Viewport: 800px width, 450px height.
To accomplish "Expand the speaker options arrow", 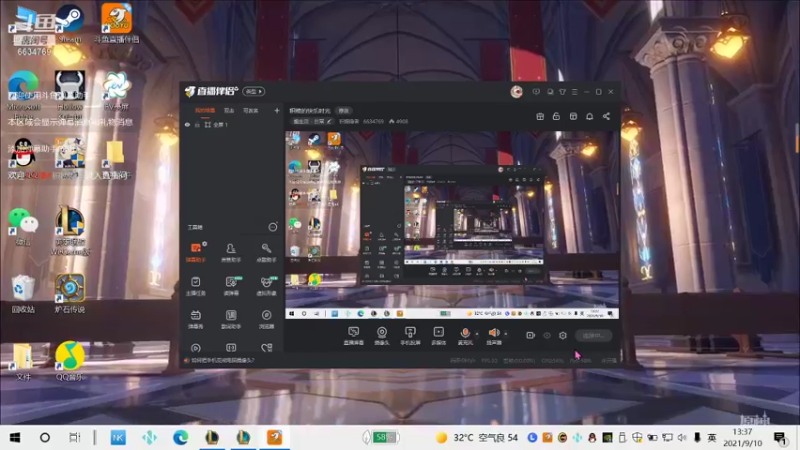I will (506, 334).
